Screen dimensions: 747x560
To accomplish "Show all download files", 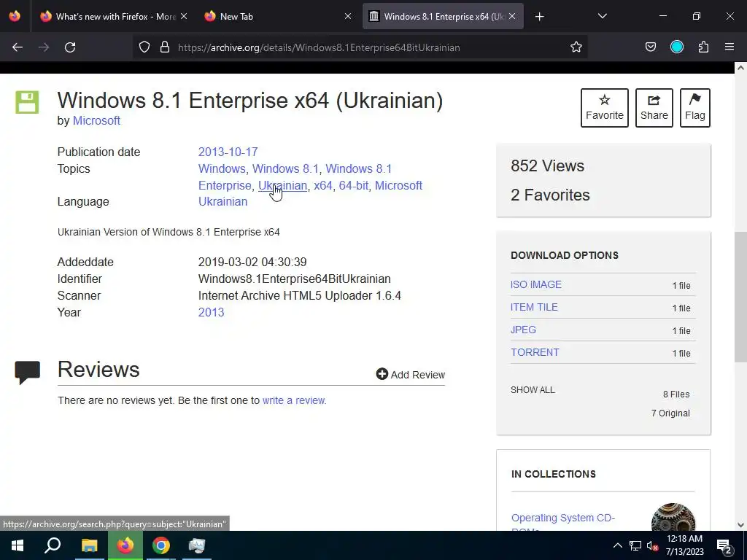I will tap(533, 390).
